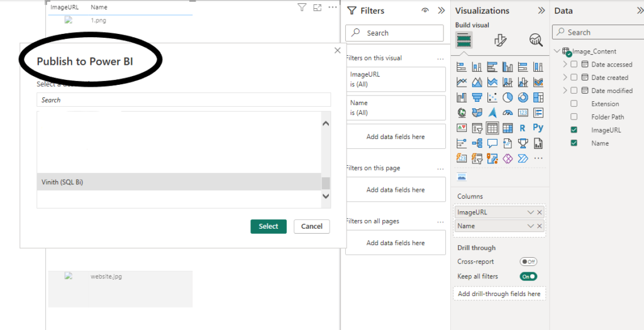Screen dimensions: 644x330
Task: Select the Gauge visual
Action: (x=508, y=113)
